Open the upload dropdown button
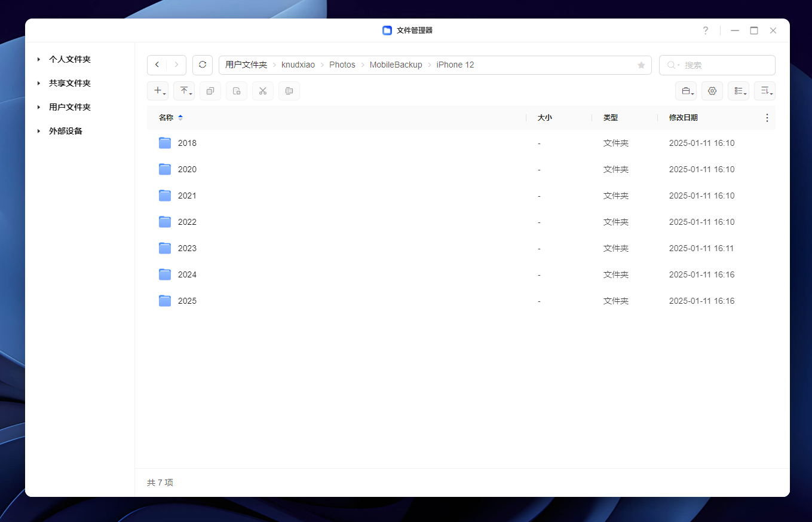Image resolution: width=812 pixels, height=522 pixels. pos(184,91)
